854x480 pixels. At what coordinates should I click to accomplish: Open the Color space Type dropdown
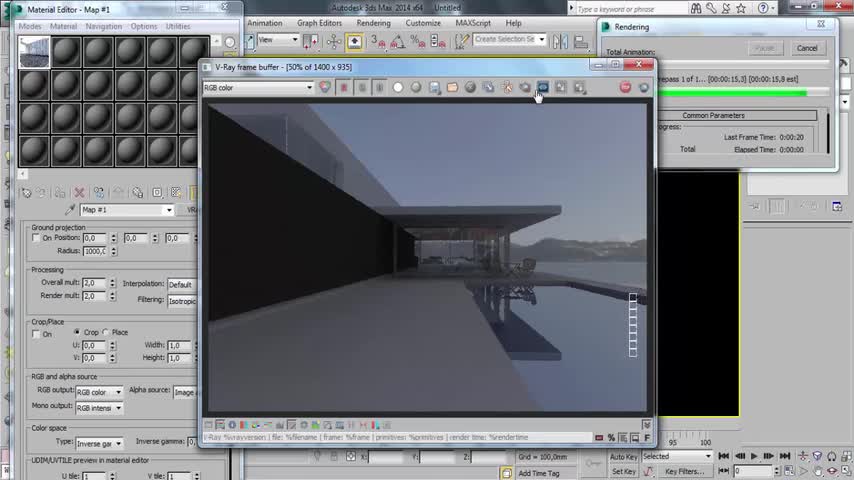pos(99,443)
